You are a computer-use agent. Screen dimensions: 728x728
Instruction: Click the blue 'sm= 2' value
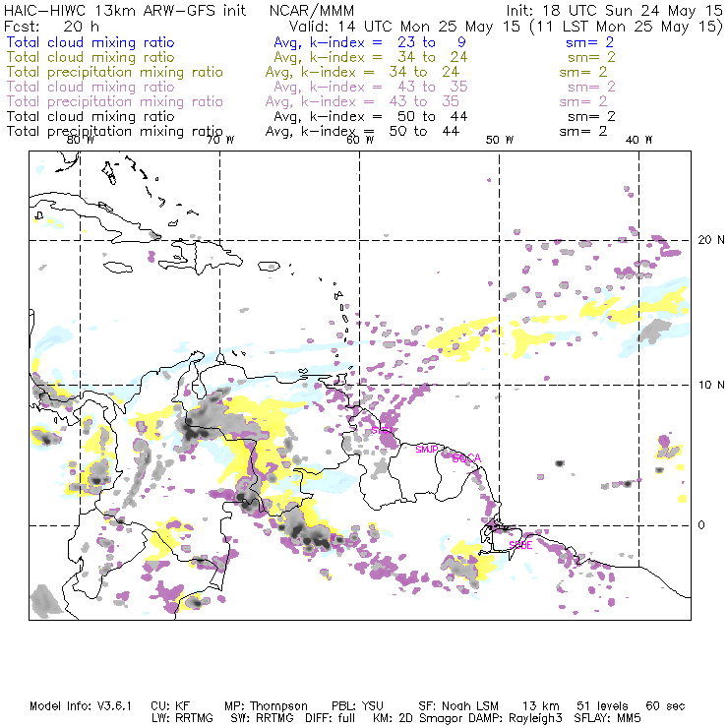[589, 42]
